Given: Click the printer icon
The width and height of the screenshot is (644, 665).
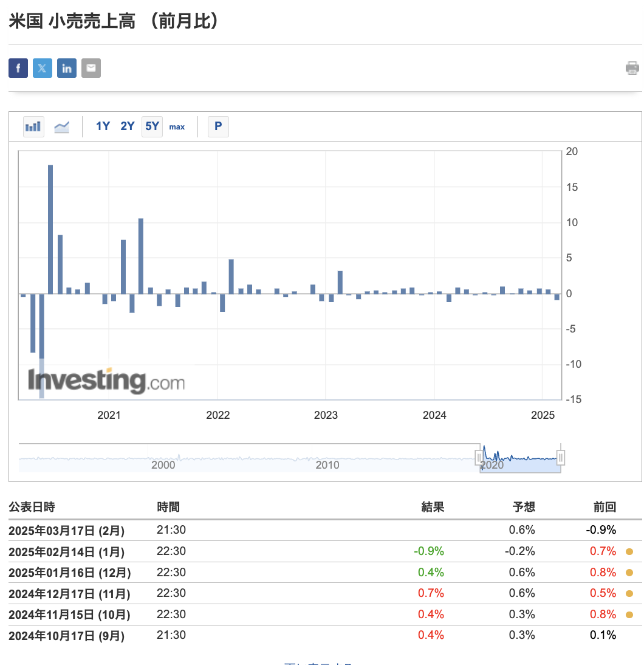Looking at the screenshot, I should [x=632, y=68].
